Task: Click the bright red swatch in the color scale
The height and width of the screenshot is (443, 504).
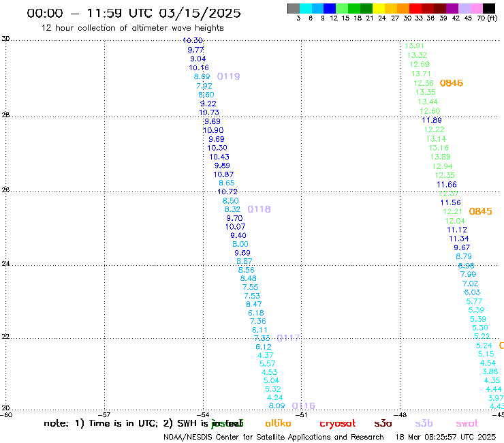Action: (415, 8)
